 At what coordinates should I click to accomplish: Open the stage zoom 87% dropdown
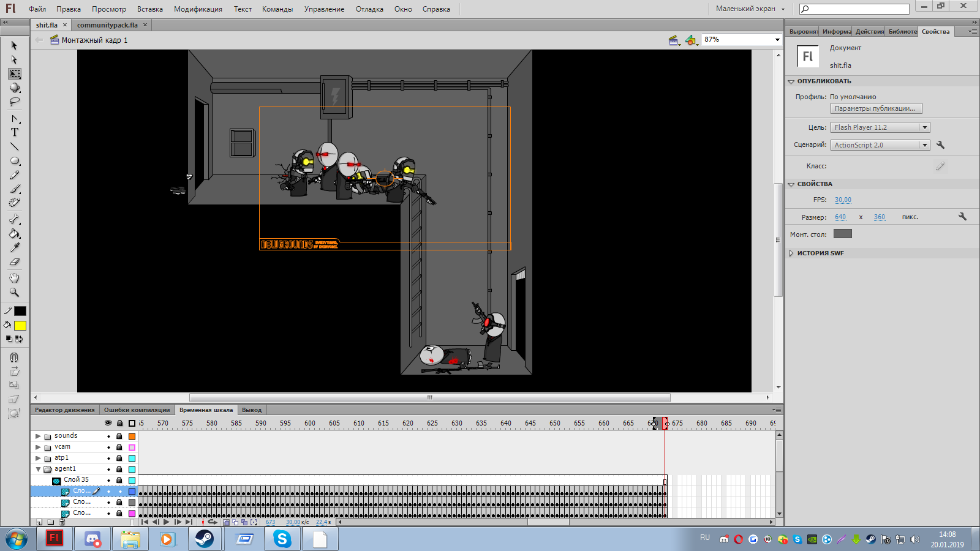777,40
